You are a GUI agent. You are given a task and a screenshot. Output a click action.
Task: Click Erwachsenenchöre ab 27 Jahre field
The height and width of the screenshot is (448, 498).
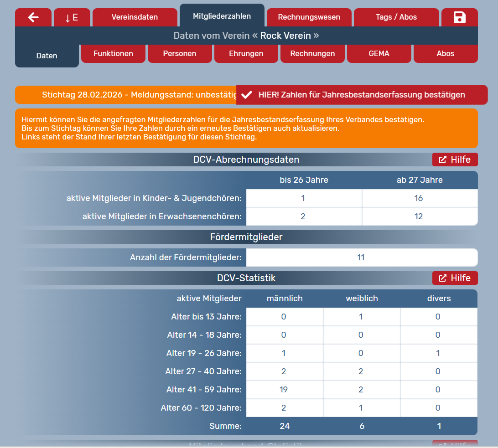click(419, 216)
